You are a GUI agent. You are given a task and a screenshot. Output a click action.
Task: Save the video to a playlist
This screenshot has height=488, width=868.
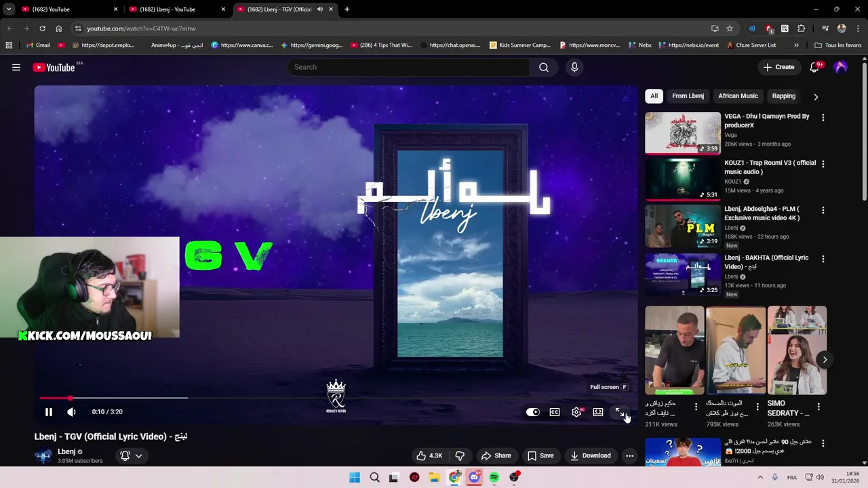[540, 455]
